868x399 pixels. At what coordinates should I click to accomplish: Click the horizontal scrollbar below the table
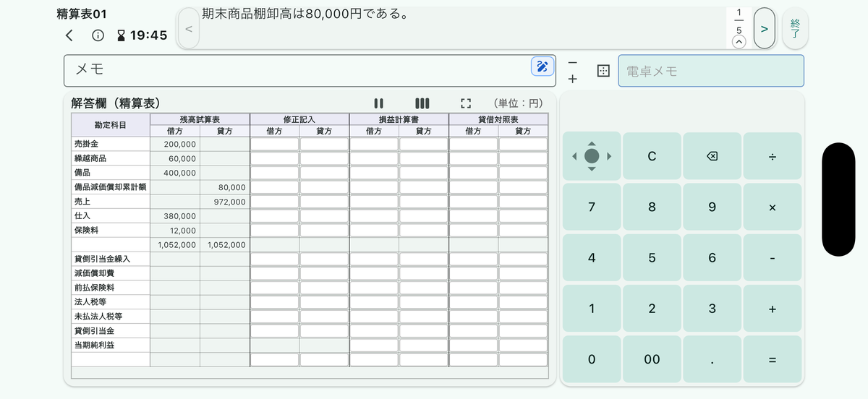(310, 373)
